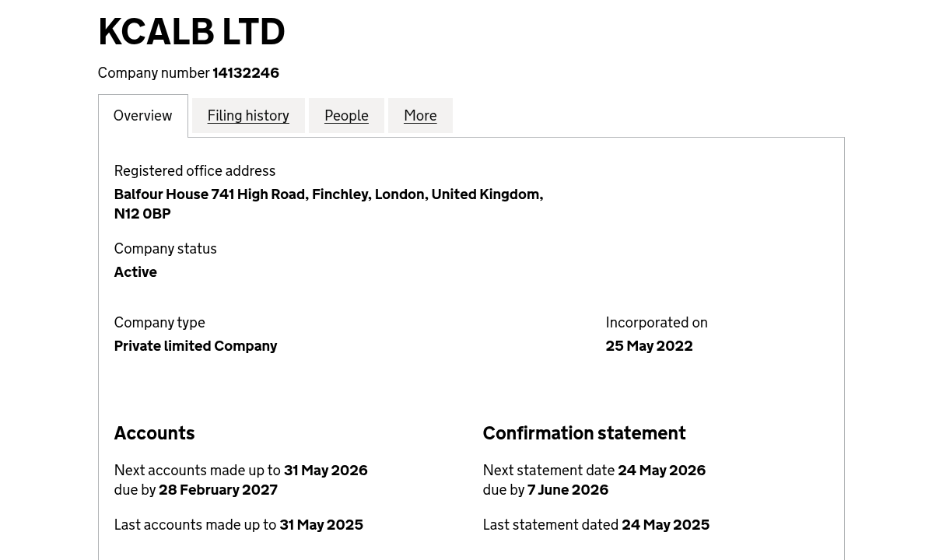Click the Registered office address label
The image size is (925, 560).
click(194, 170)
